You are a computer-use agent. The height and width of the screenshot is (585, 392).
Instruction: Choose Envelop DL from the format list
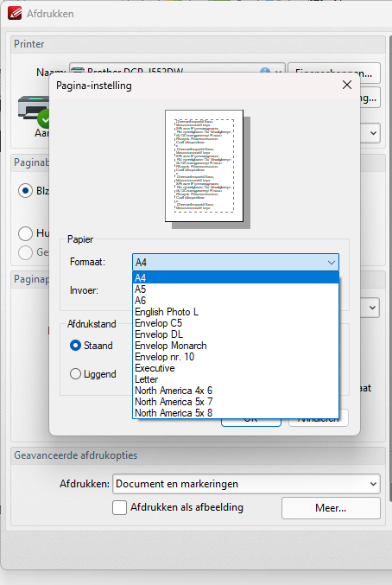pyautogui.click(x=236, y=334)
